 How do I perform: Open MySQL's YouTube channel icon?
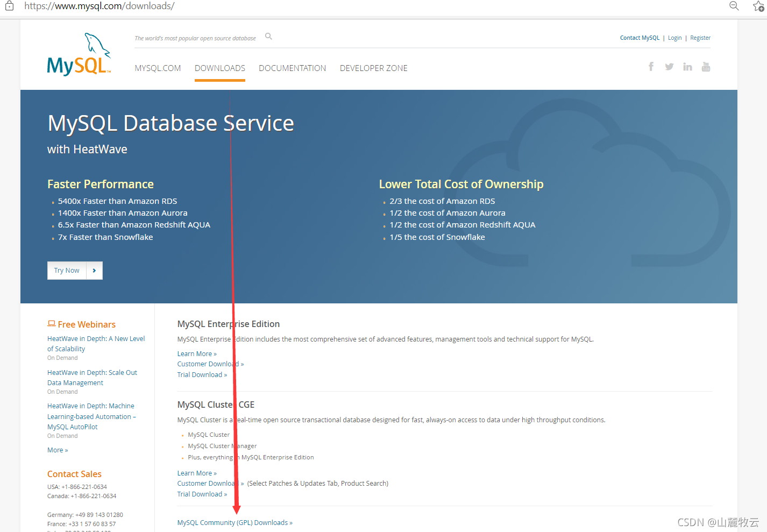pos(706,67)
